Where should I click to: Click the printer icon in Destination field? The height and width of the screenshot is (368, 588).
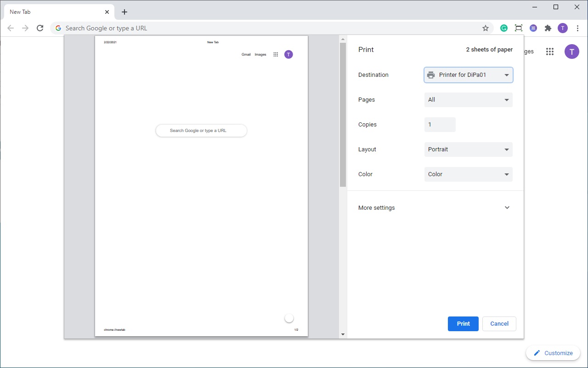tap(431, 75)
